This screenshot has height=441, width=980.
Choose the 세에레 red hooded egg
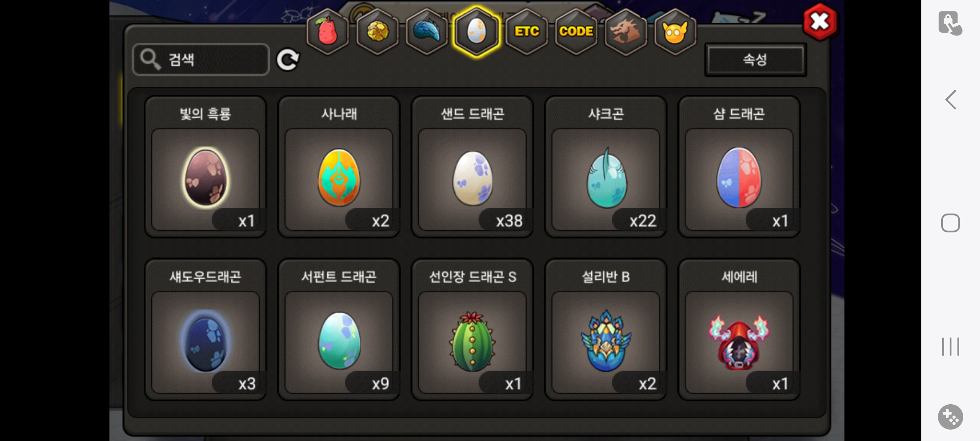click(739, 330)
